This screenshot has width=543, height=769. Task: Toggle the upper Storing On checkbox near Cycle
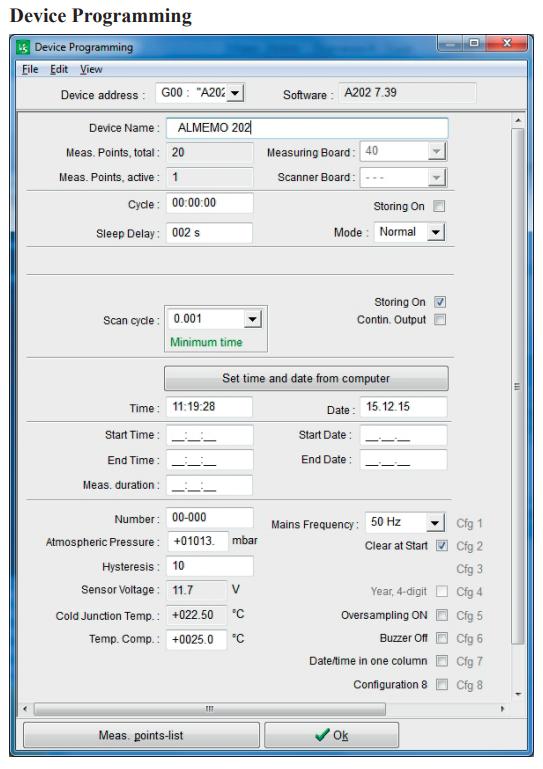[x=439, y=206]
